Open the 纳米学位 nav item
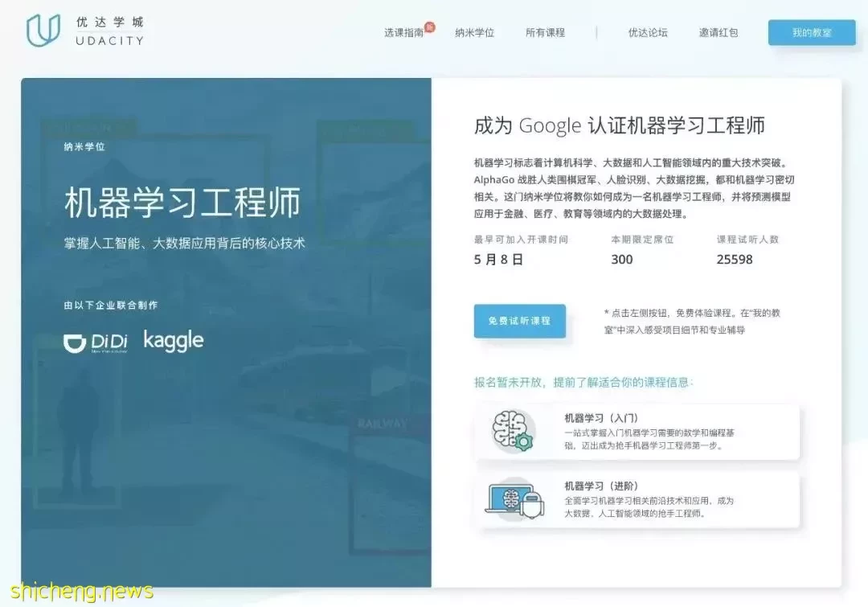 point(474,33)
